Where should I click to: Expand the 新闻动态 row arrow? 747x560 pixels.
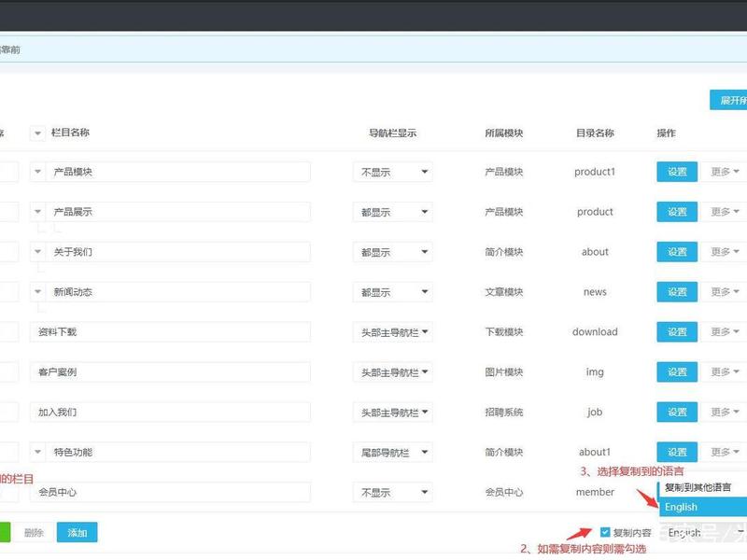click(37, 292)
